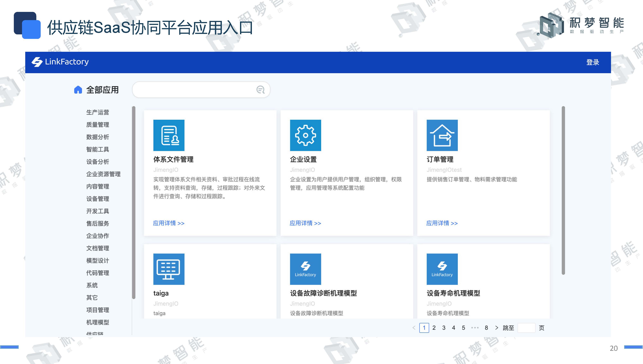This screenshot has width=643, height=364.
Task: Select 生产运营 category
Action: (98, 112)
